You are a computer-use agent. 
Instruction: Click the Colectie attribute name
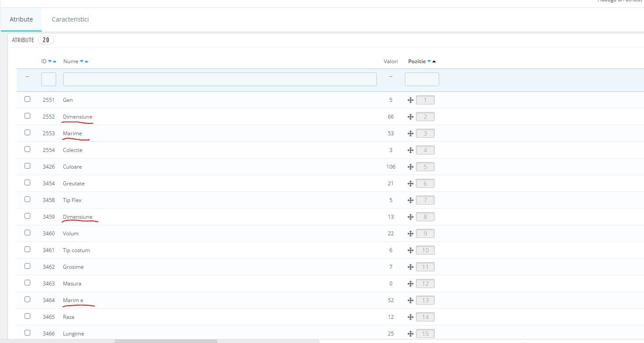(72, 150)
